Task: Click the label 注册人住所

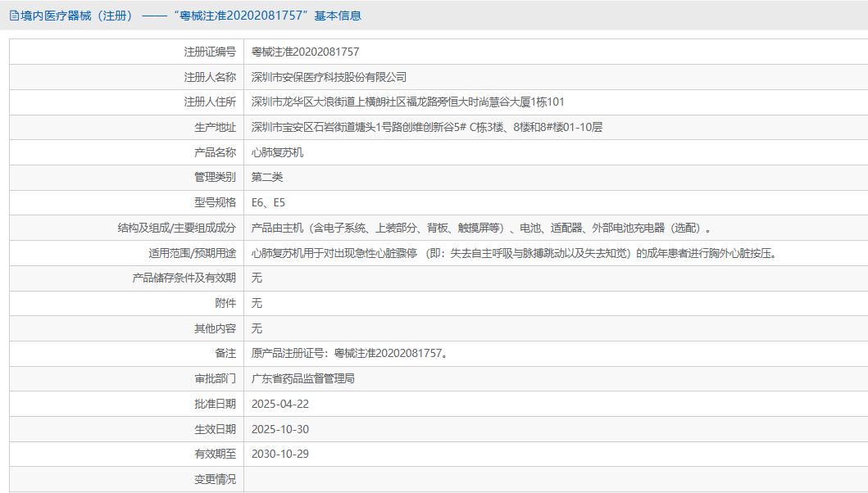Action: [210, 102]
